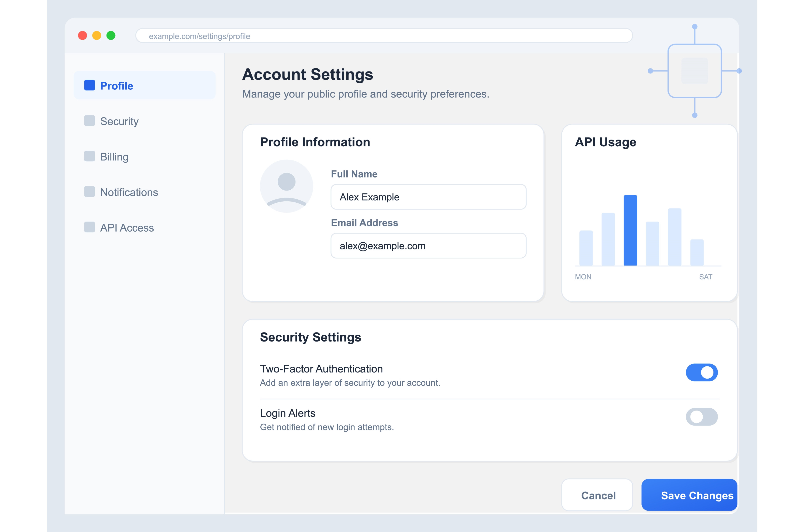Click the green window dot
The image size is (804, 532).
pos(111,36)
